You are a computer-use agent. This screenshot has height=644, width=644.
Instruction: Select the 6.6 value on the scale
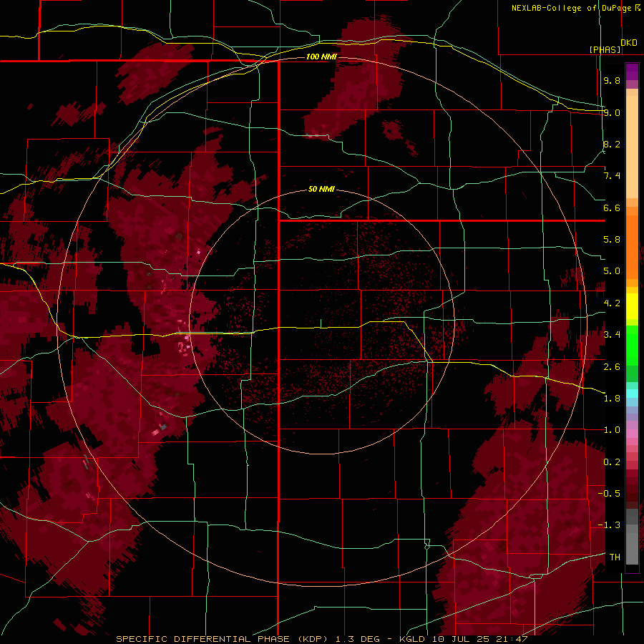(612, 208)
